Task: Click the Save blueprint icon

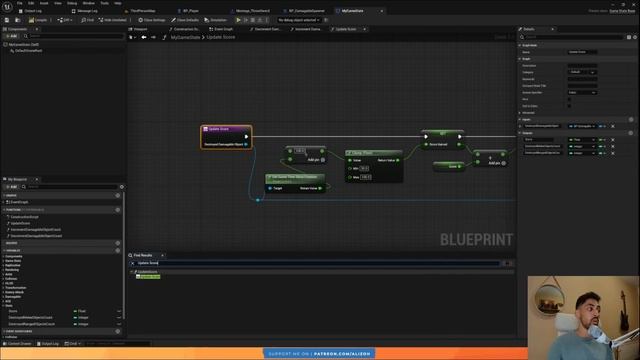Action: (x=7, y=20)
